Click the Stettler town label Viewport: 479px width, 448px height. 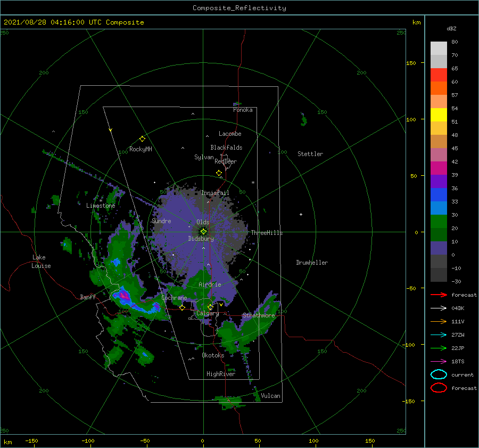(310, 154)
